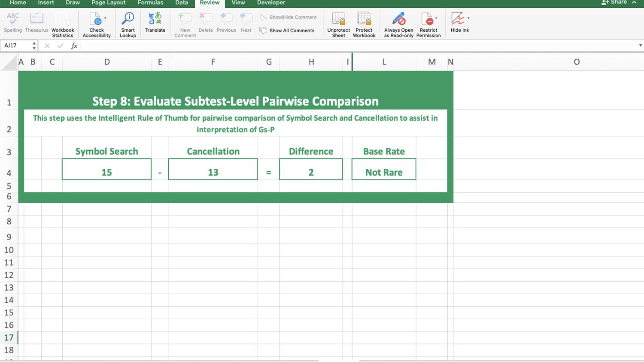The height and width of the screenshot is (362, 644).
Task: Select row 17 header
Action: point(9,338)
